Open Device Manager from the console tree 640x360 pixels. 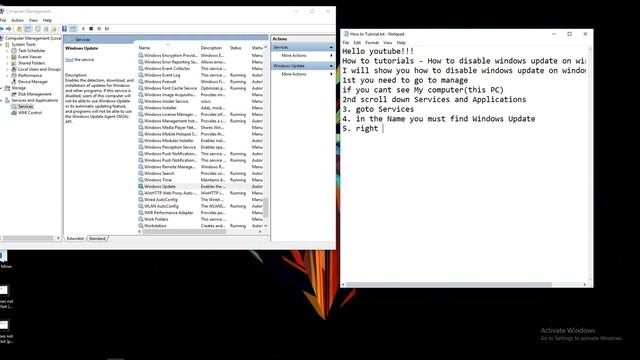pos(33,82)
